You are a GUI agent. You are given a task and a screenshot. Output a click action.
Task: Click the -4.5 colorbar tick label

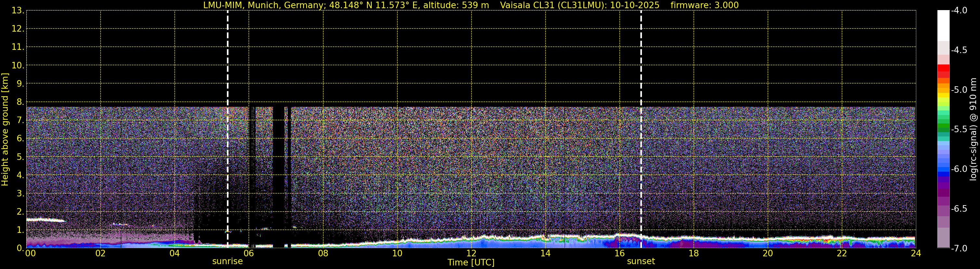[959, 50]
